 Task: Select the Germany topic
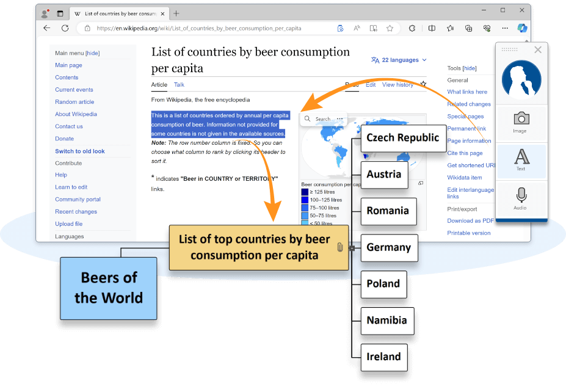pyautogui.click(x=390, y=248)
